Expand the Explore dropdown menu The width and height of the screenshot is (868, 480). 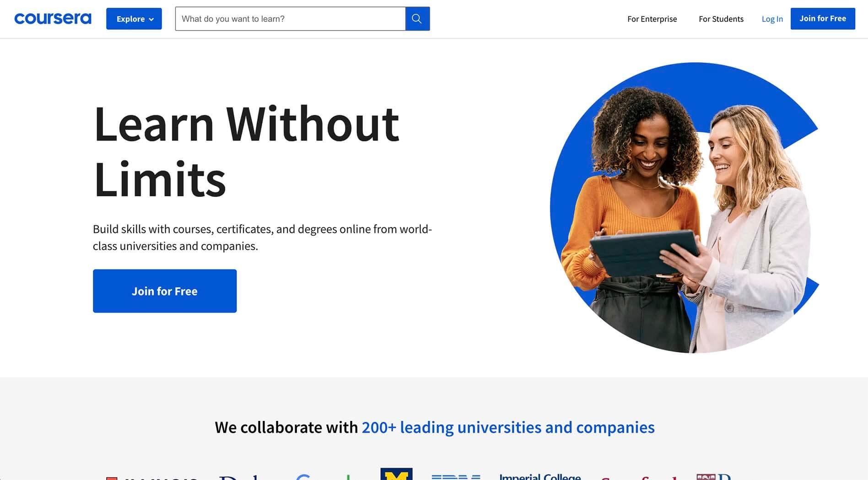point(134,19)
